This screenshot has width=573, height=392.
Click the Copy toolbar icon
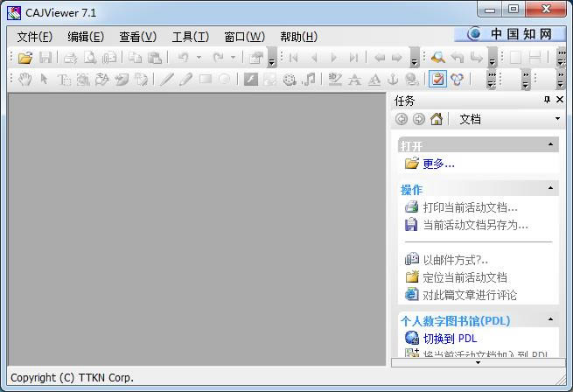pos(136,58)
